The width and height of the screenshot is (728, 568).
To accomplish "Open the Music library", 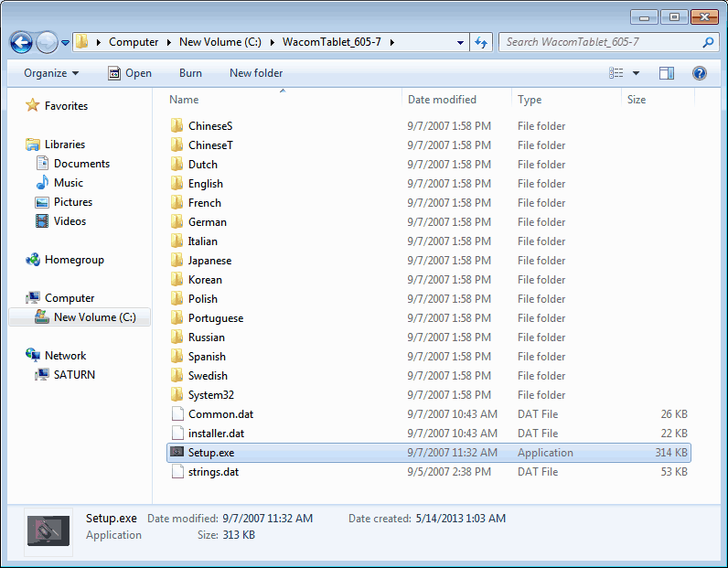I will pos(59,183).
